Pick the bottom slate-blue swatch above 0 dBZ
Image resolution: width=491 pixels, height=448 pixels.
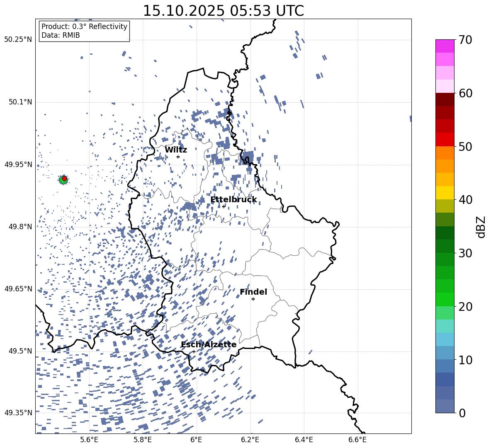tap(445, 406)
